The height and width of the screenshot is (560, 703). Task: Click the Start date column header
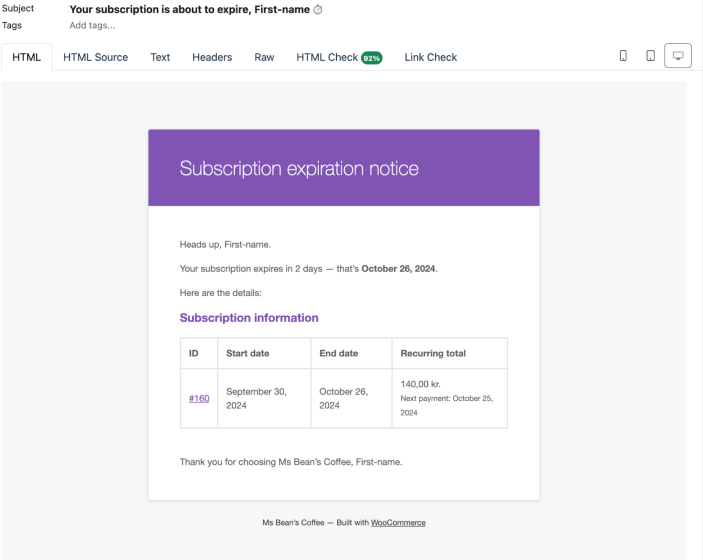coord(247,353)
